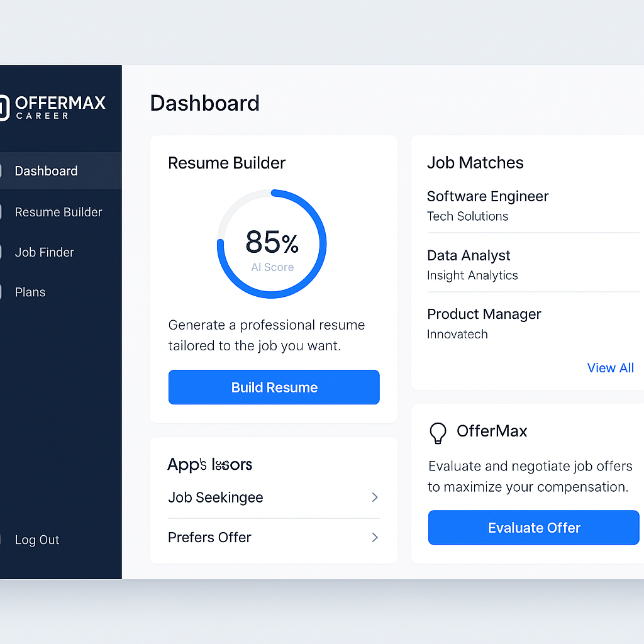The image size is (644, 644).
Task: Expand the Job Seekingee chevron arrow
Action: click(375, 497)
